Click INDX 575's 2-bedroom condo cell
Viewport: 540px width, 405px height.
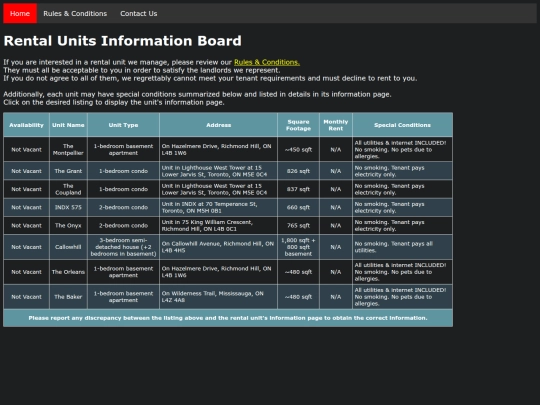[123, 207]
